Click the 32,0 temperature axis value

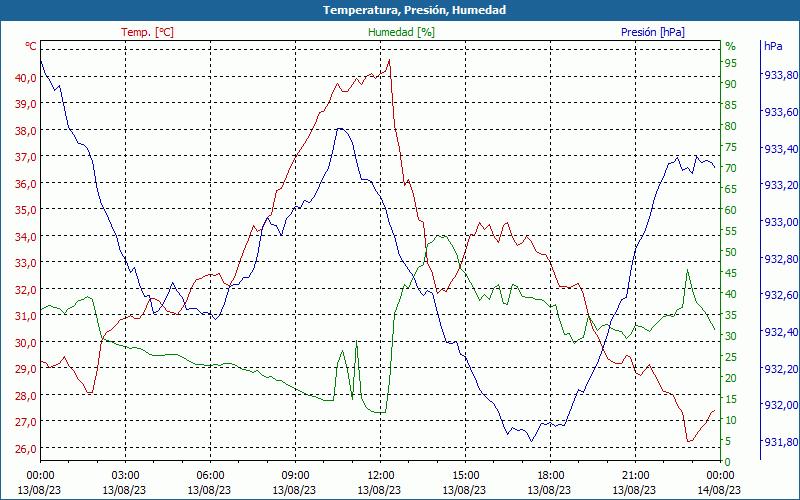[26, 290]
